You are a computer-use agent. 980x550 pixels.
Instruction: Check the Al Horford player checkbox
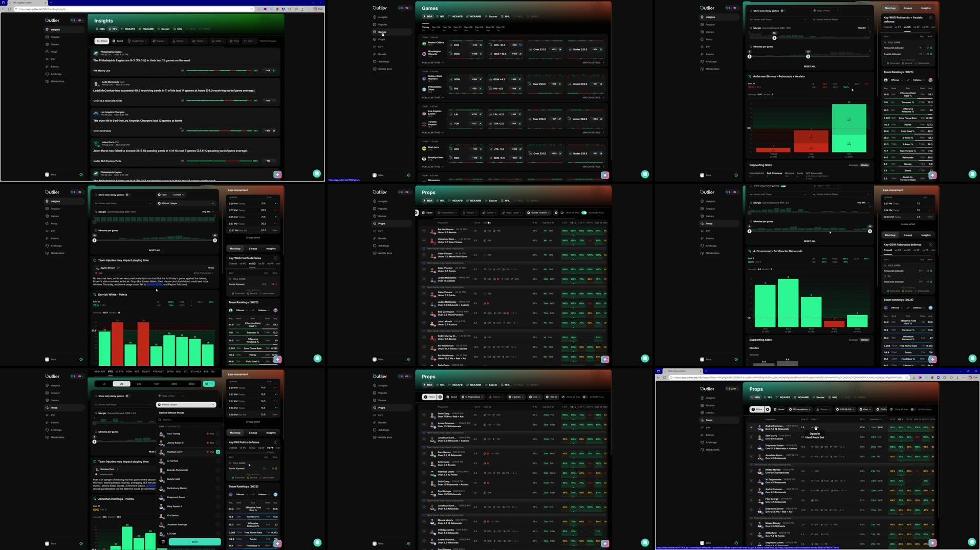(218, 461)
